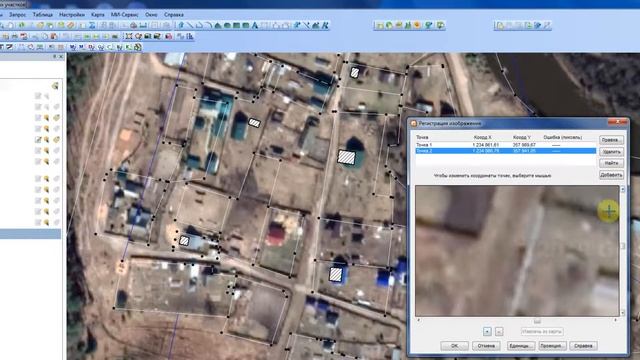Select Точка 1 row in points list

(x=505, y=145)
